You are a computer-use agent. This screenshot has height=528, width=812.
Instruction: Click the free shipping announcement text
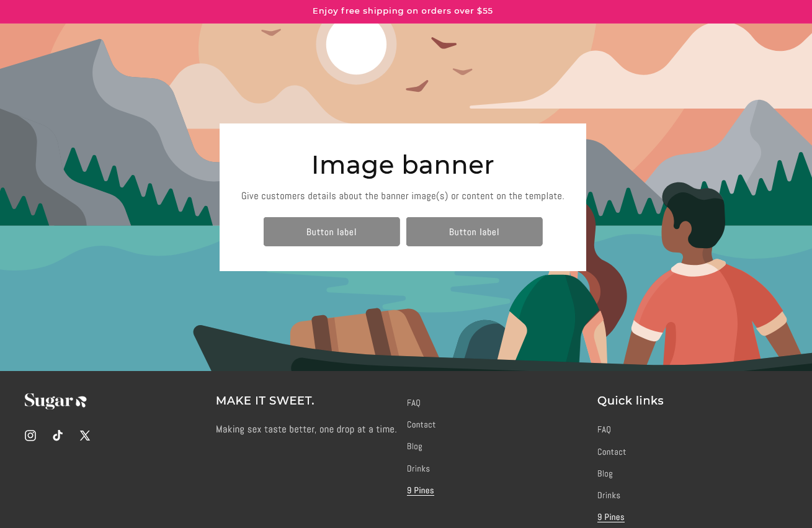pyautogui.click(x=403, y=11)
